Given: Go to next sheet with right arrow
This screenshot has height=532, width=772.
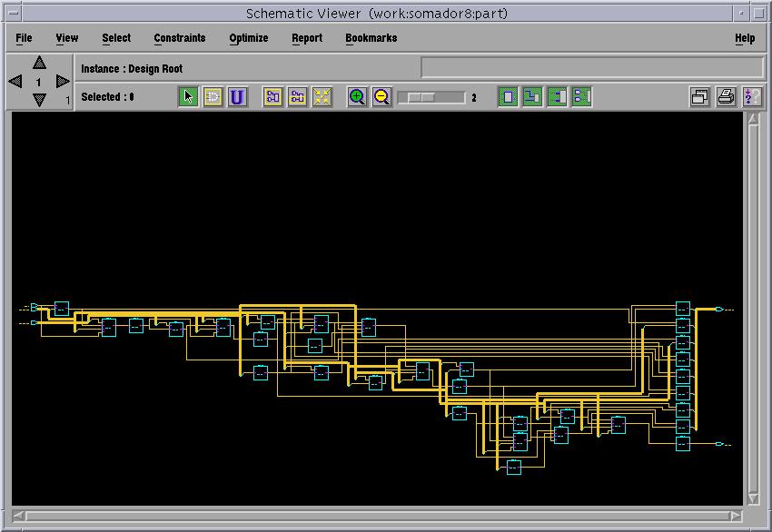Looking at the screenshot, I should tap(63, 81).
